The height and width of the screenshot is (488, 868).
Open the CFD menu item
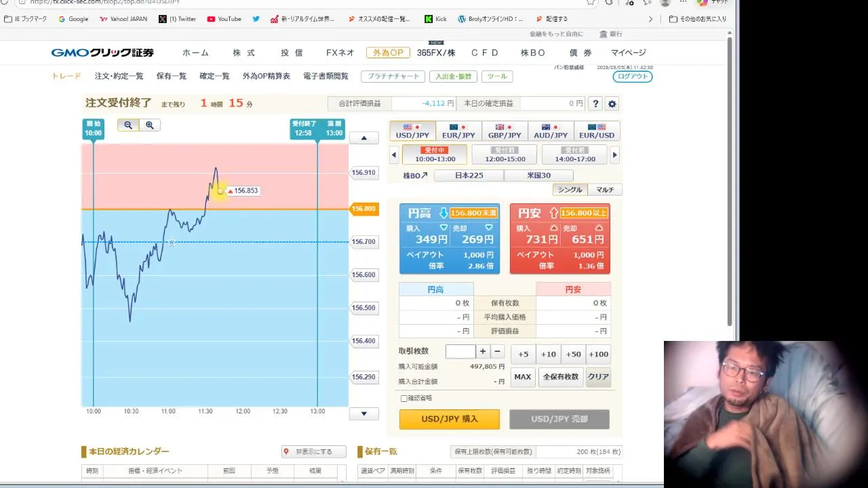(485, 53)
